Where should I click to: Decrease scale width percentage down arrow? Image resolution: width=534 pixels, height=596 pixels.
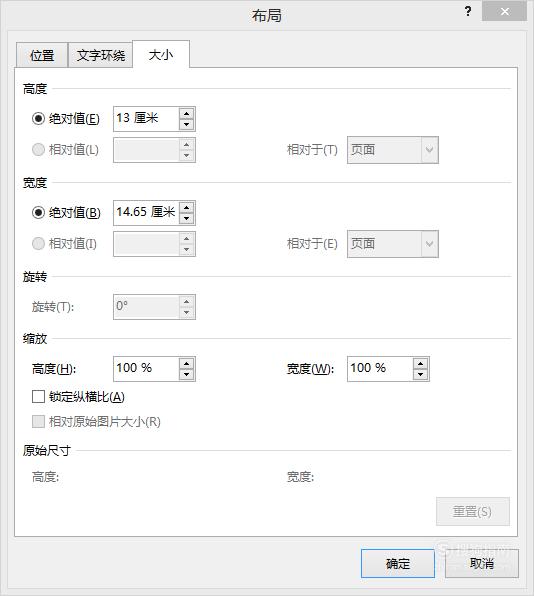click(420, 374)
